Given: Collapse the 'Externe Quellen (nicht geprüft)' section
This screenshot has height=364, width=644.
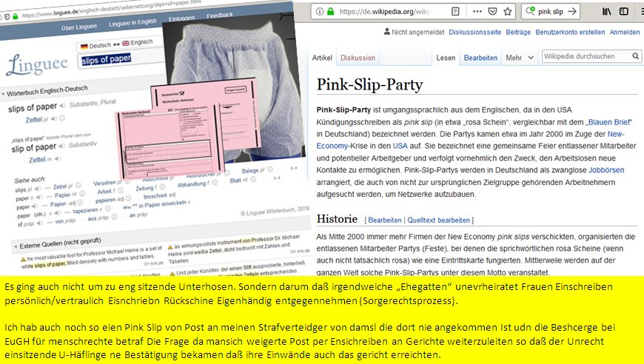Looking at the screenshot, I should (16, 246).
